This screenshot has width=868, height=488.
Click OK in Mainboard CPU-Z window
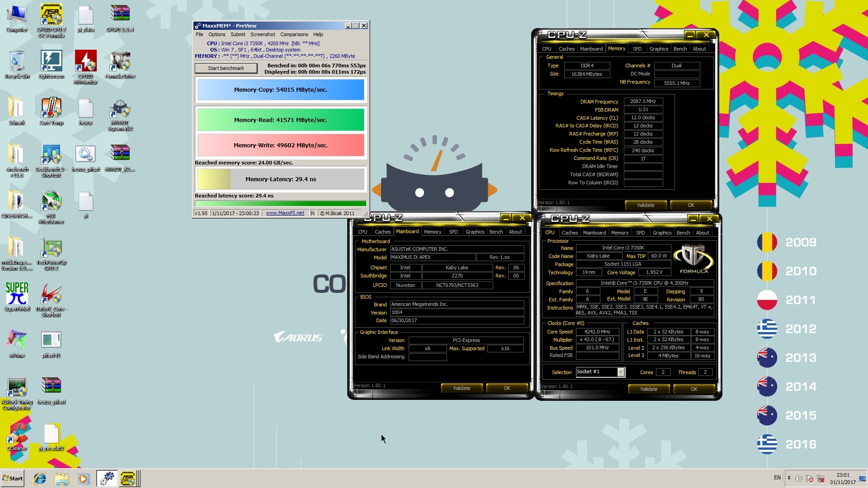pyautogui.click(x=507, y=388)
